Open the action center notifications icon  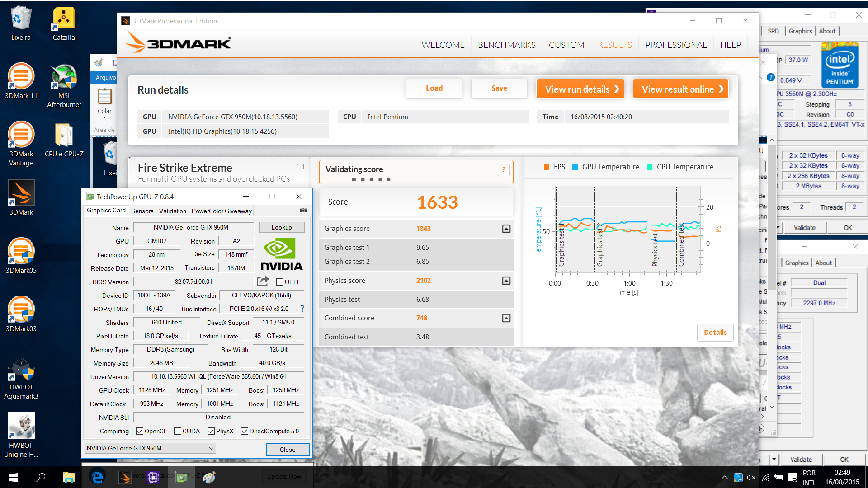[x=793, y=478]
